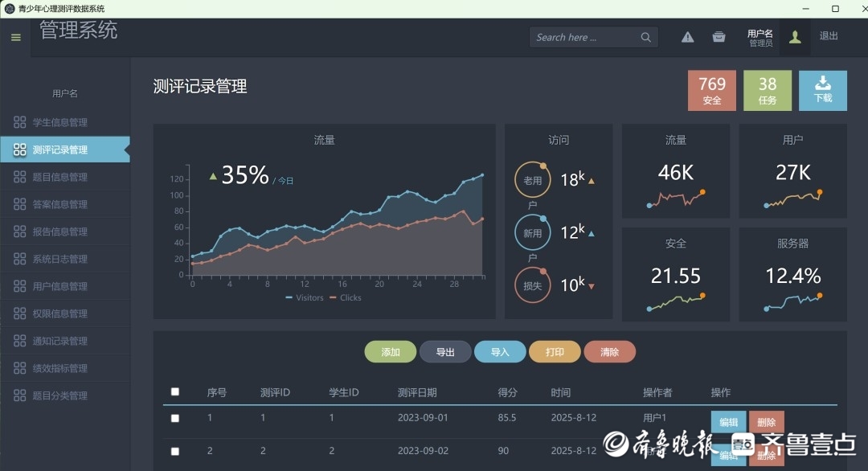Image resolution: width=868 pixels, height=471 pixels.
Task: Click the 导出 export button
Action: point(445,352)
